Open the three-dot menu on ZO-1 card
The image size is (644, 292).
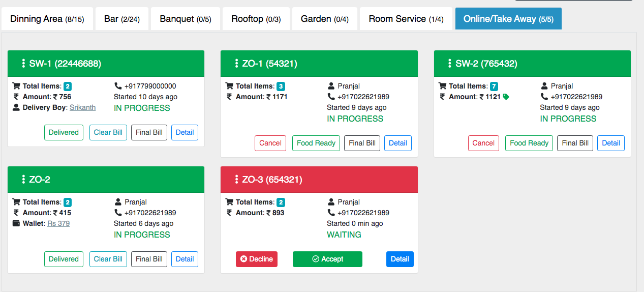pos(236,64)
